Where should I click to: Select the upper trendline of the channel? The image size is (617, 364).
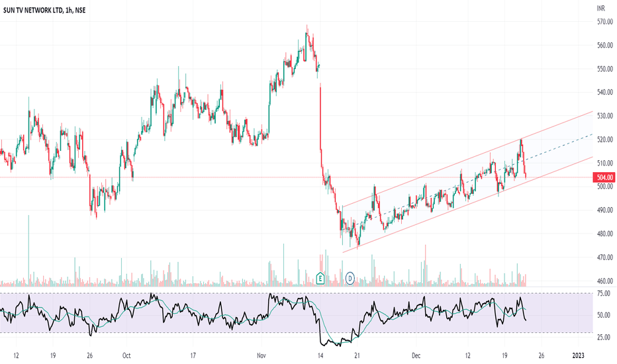(x=467, y=159)
